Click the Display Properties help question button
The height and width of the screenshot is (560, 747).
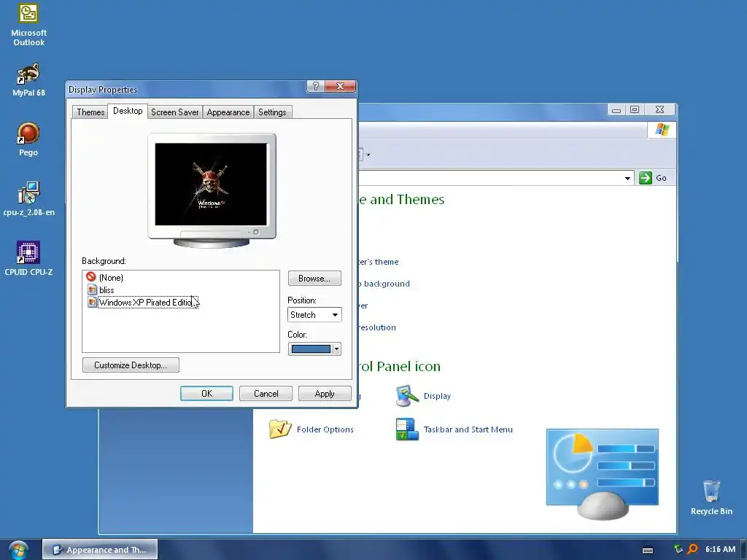click(x=315, y=86)
